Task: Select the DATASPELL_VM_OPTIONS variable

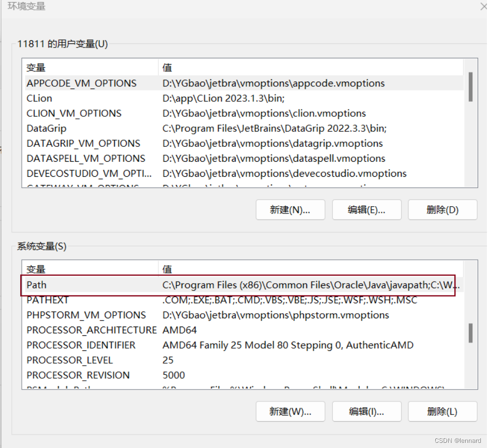Action: click(x=103, y=158)
